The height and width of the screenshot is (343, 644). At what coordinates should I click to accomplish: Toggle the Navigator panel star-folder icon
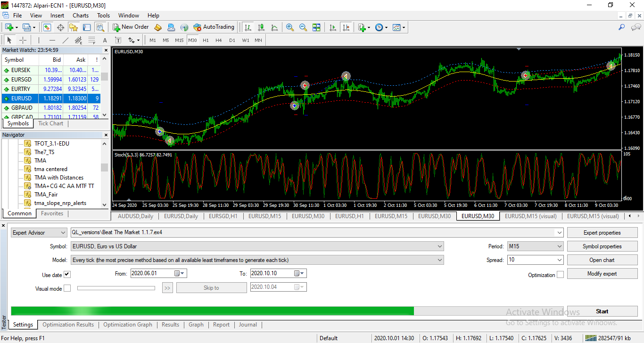tap(74, 27)
